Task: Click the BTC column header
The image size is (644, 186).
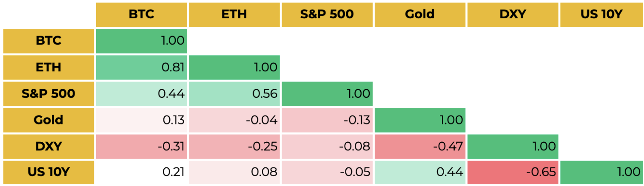Action: (141, 14)
